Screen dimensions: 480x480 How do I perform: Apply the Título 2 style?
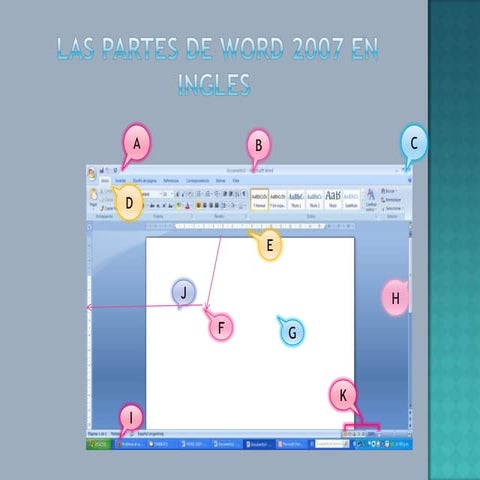point(314,200)
